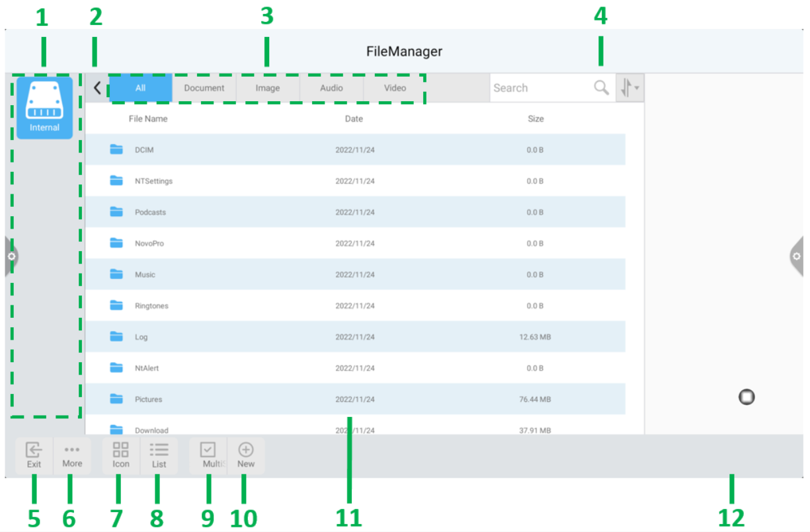Click the Pictures folder icon
Image resolution: width=810 pixels, height=532 pixels.
[x=116, y=399]
